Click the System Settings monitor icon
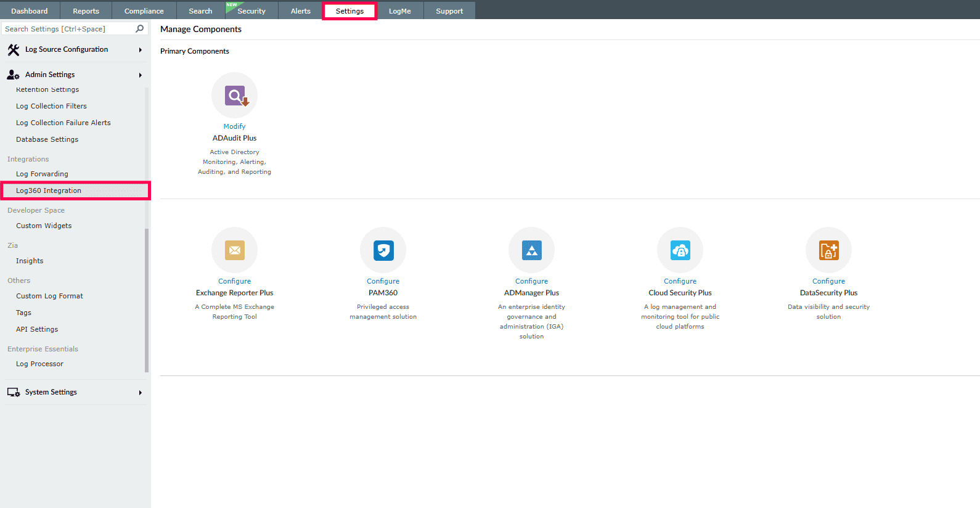The width and height of the screenshot is (980, 508). [14, 392]
